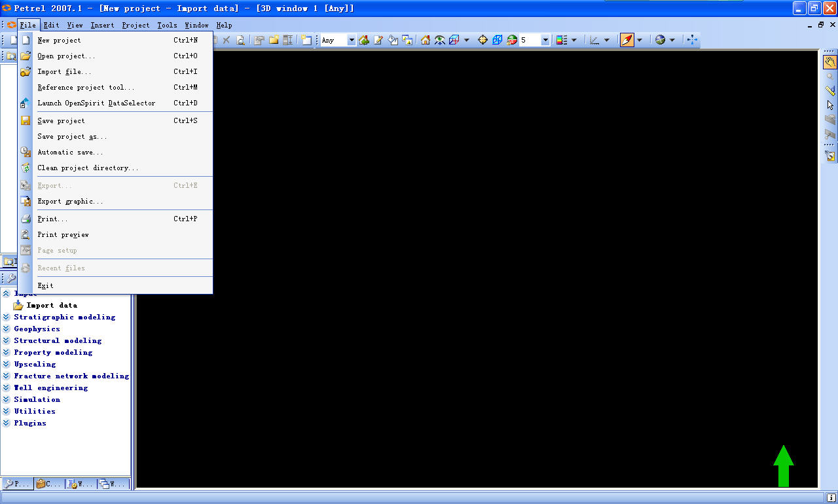Screen dimensions: 838x504
Task: Switch to the Cases tab labeled C...
Action: point(49,484)
